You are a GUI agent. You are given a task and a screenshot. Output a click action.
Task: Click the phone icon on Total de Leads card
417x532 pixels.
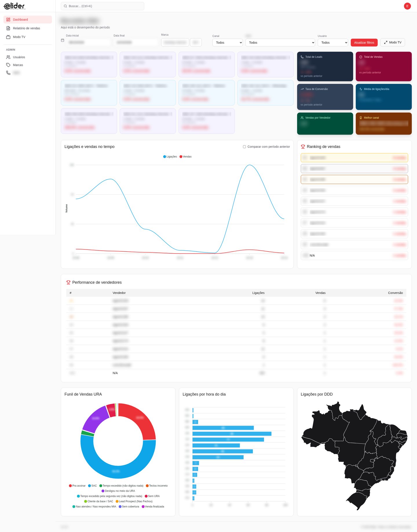[x=302, y=57]
